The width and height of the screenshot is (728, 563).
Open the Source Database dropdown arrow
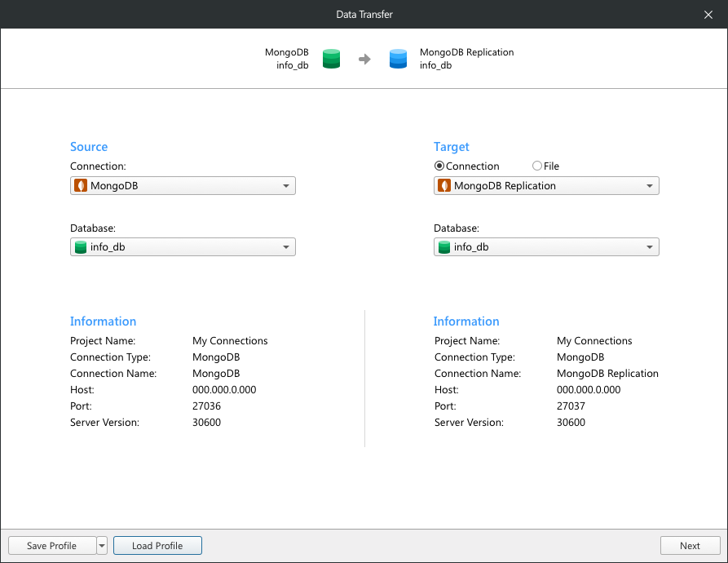(286, 247)
